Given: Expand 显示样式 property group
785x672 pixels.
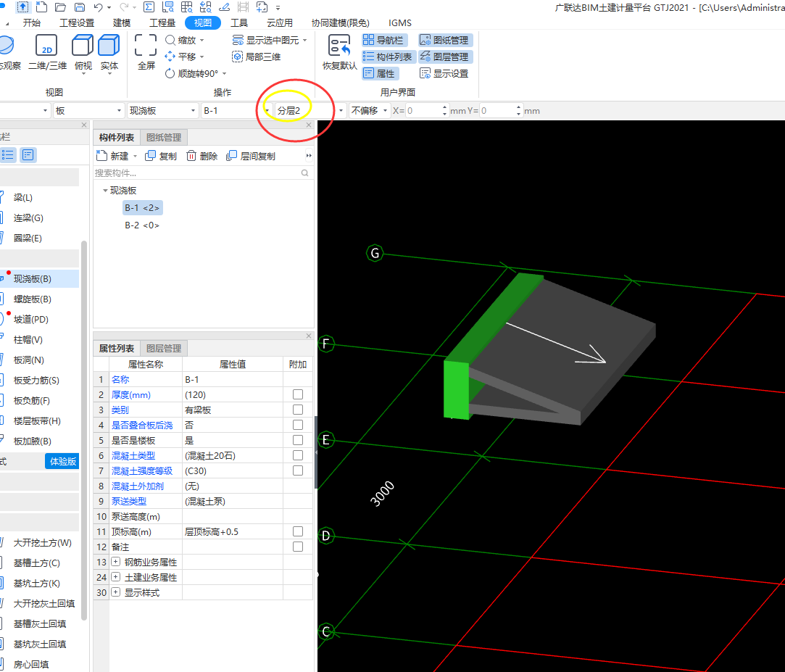Looking at the screenshot, I should [116, 592].
